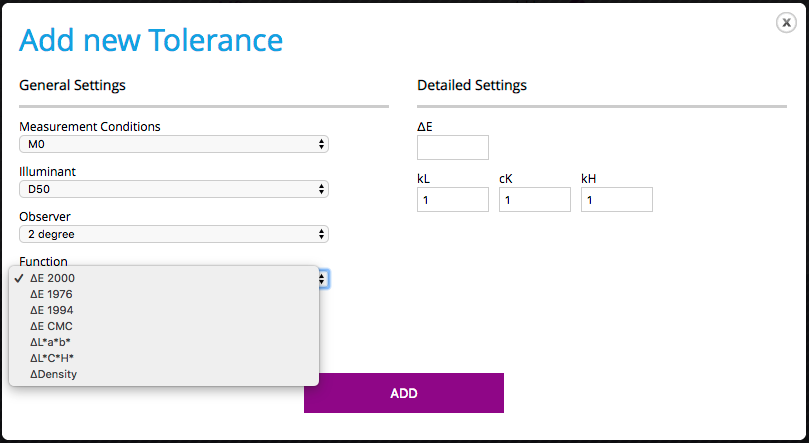The height and width of the screenshot is (443, 809).
Task: Focus the kL value field
Action: click(x=452, y=200)
